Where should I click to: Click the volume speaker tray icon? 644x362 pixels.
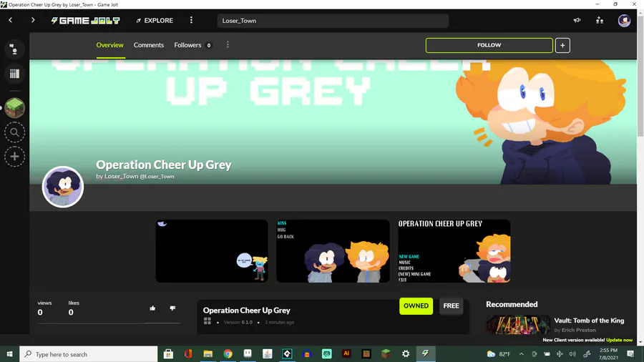click(x=572, y=354)
